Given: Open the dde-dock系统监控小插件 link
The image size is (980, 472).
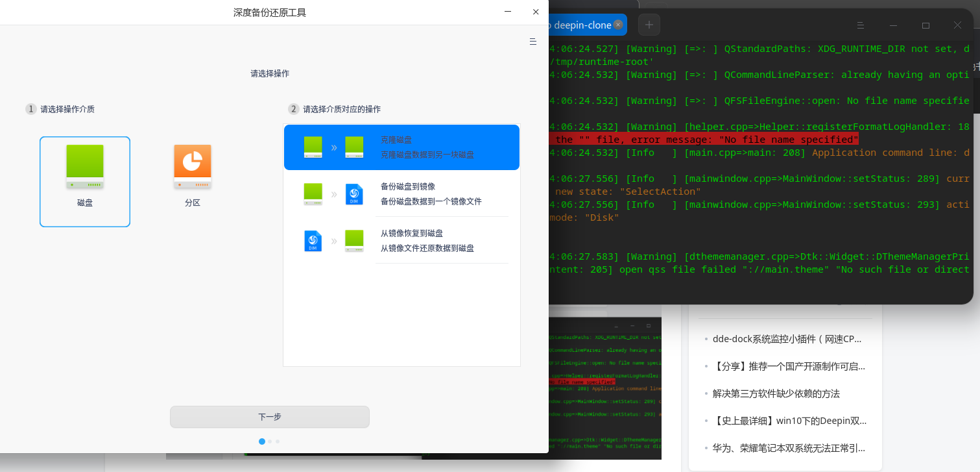Looking at the screenshot, I should pos(787,339).
